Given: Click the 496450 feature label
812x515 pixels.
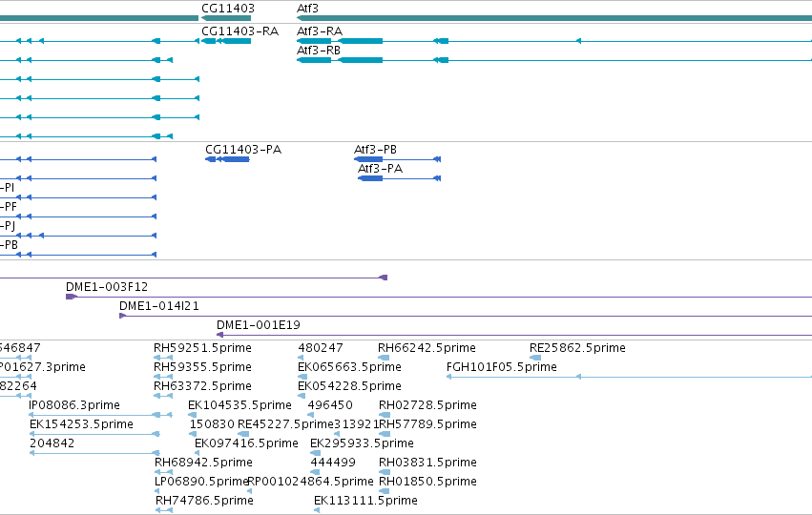Looking at the screenshot, I should coord(330,405).
